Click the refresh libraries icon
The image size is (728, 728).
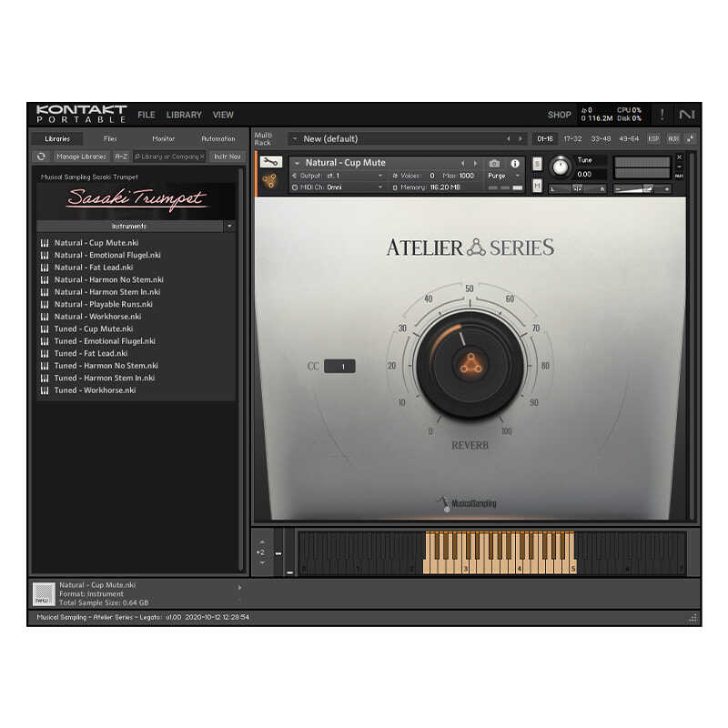tap(41, 157)
